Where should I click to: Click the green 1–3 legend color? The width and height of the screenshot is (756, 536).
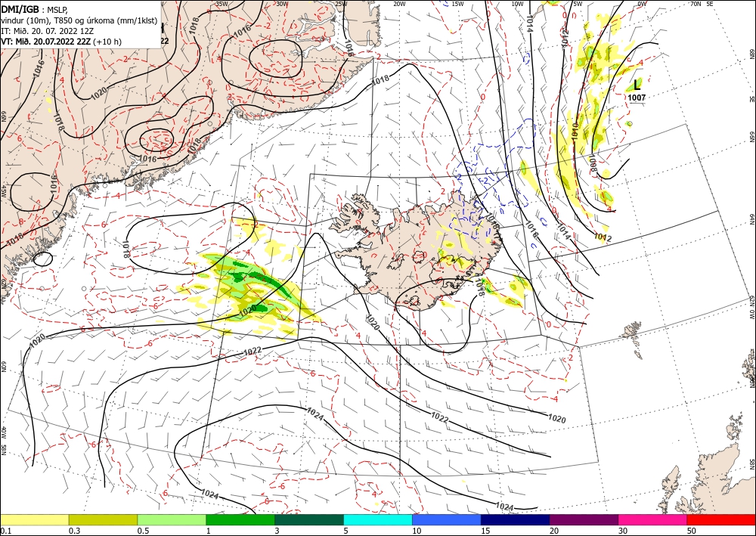(x=240, y=519)
